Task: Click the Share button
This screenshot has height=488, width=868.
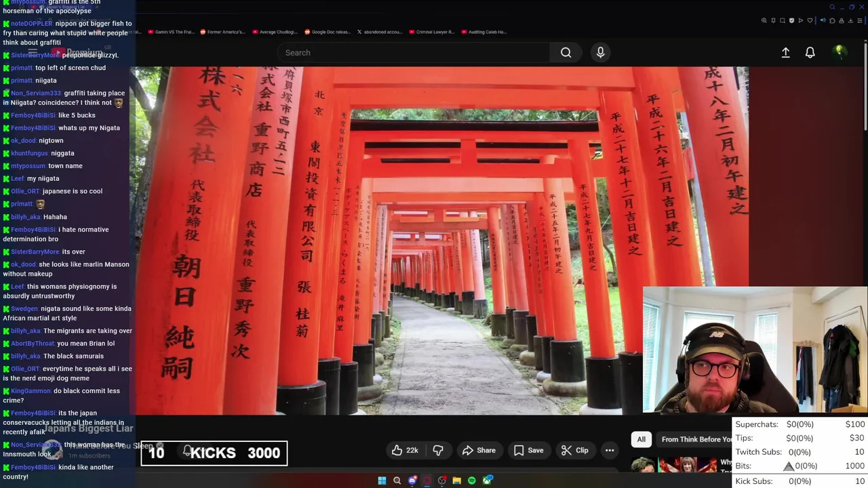Action: click(479, 450)
